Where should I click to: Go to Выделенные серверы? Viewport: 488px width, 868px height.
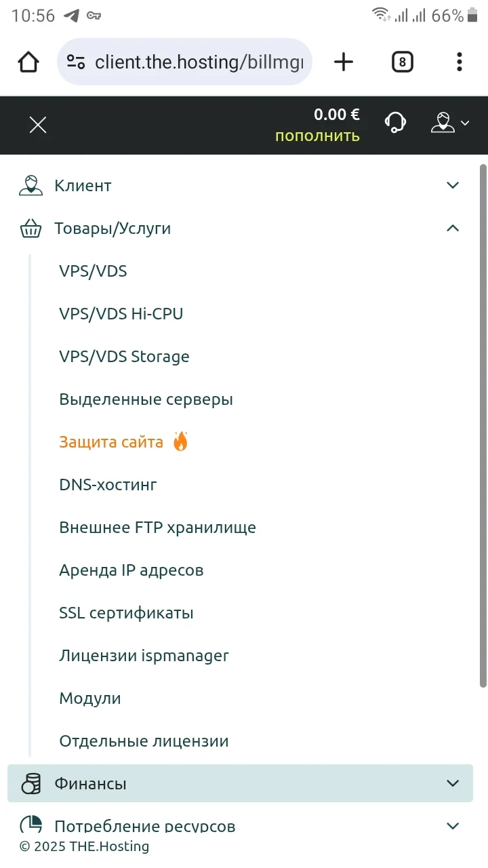pos(146,399)
